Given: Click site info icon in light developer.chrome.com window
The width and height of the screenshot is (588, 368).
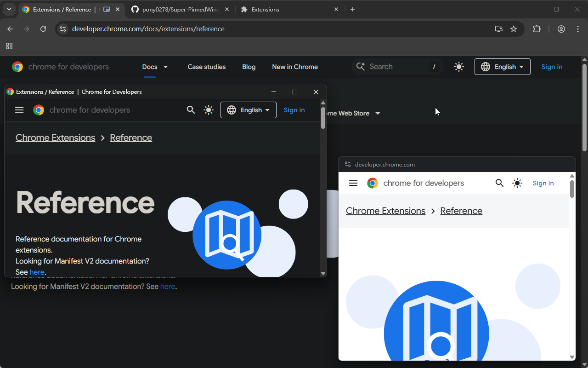Looking at the screenshot, I should [348, 164].
